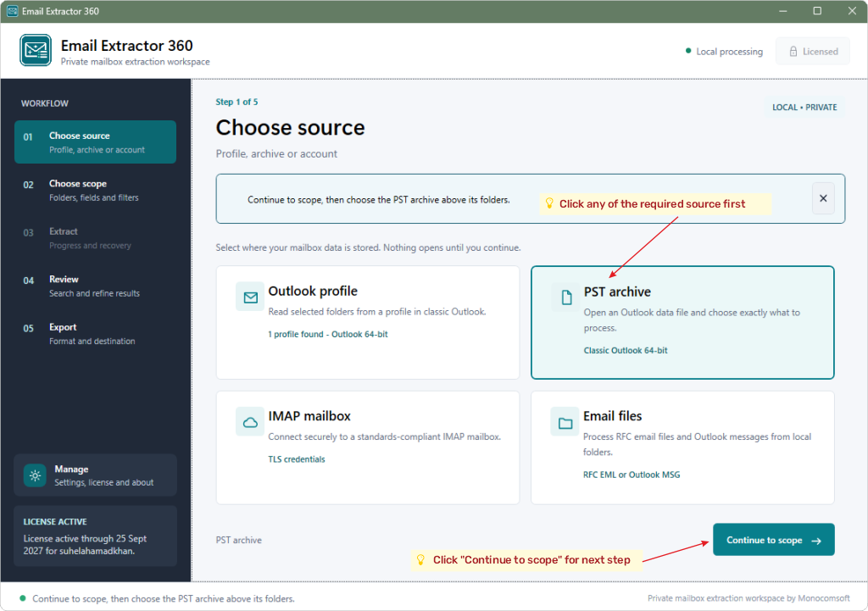Click the IMAP mailbox cloud icon

(x=250, y=422)
